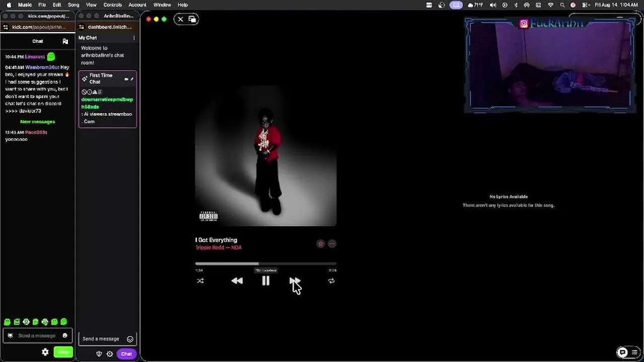Viewport: 644px width, 362px height.
Task: Open the Apple menu
Action: click(9, 5)
